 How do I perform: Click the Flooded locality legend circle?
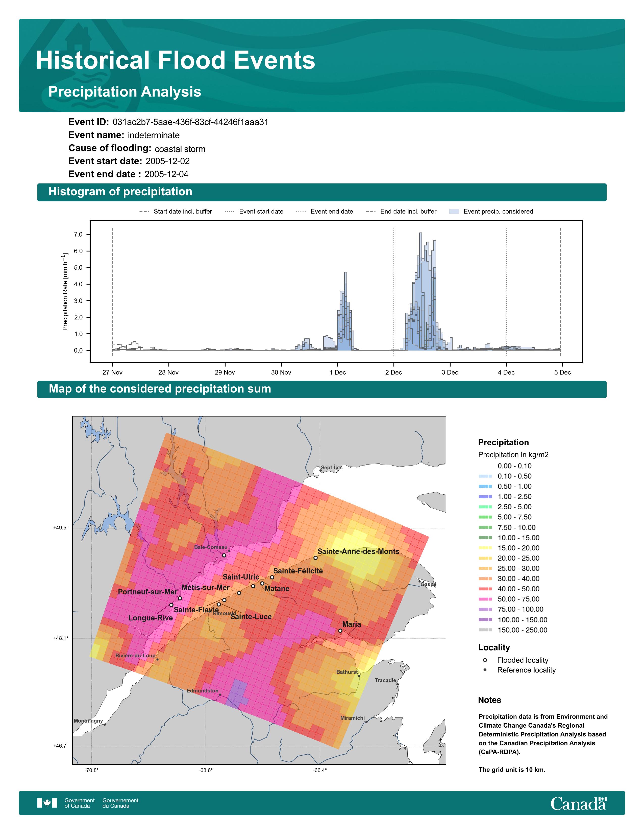click(485, 660)
